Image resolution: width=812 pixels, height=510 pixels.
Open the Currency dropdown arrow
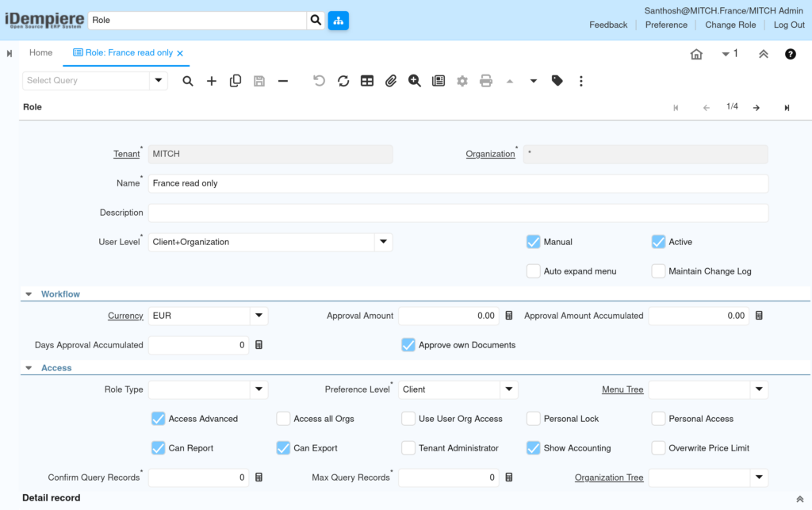click(x=259, y=316)
